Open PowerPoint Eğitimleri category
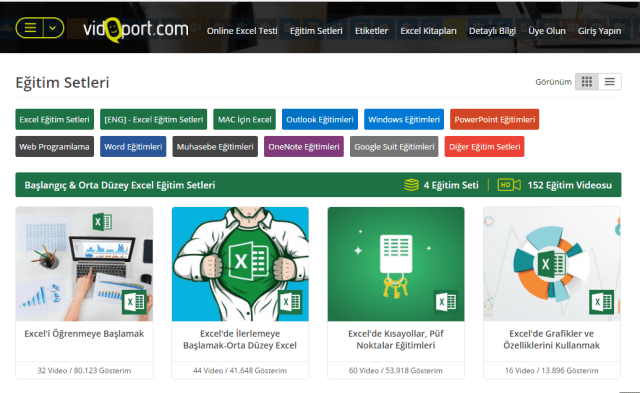 tap(495, 120)
